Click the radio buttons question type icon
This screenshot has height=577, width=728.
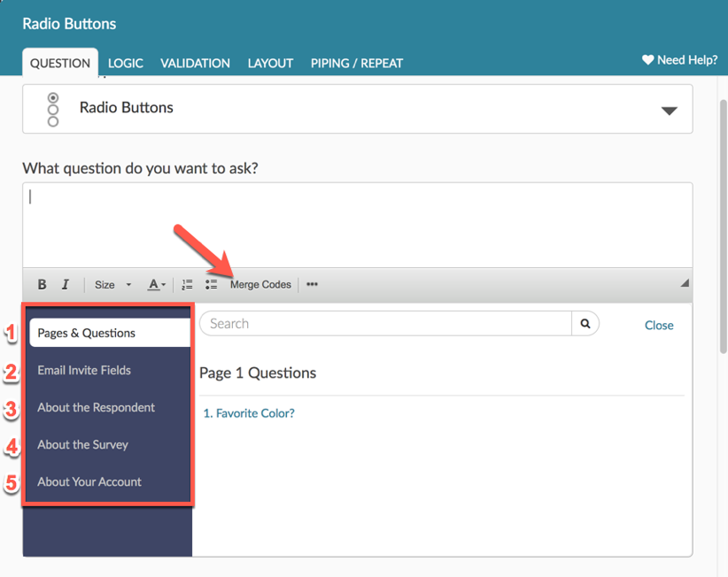click(53, 109)
